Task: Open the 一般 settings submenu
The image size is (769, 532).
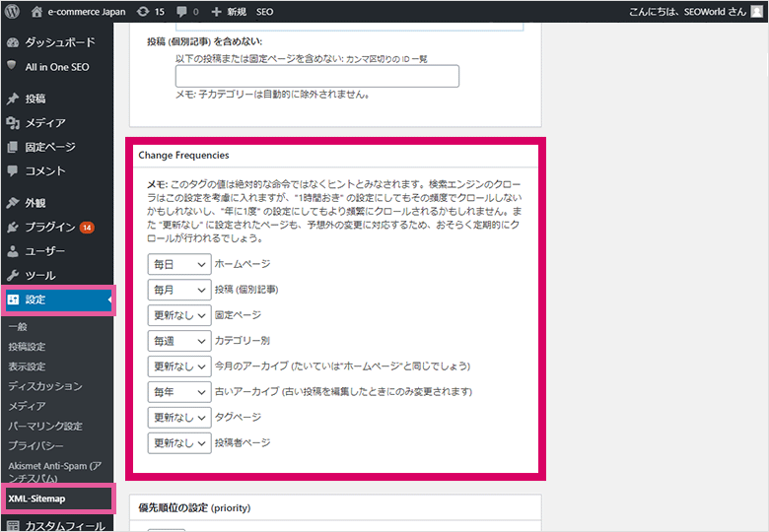Action: pos(18,327)
